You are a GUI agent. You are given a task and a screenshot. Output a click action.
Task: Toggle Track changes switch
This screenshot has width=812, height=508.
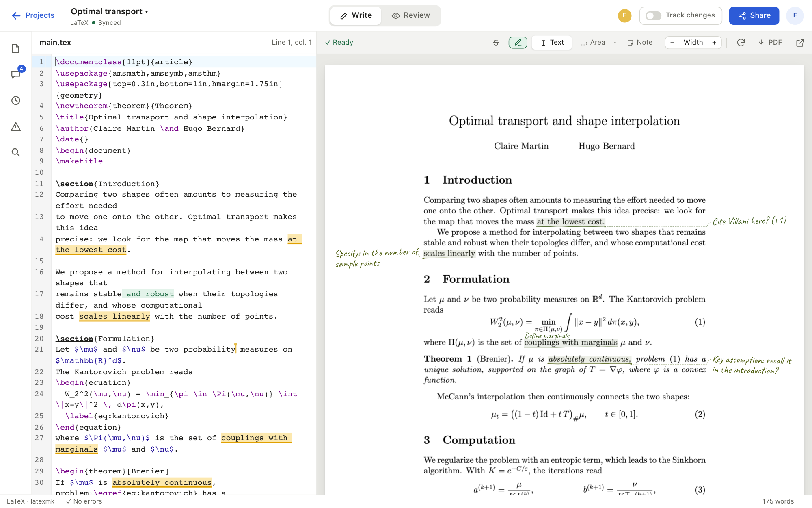(653, 15)
